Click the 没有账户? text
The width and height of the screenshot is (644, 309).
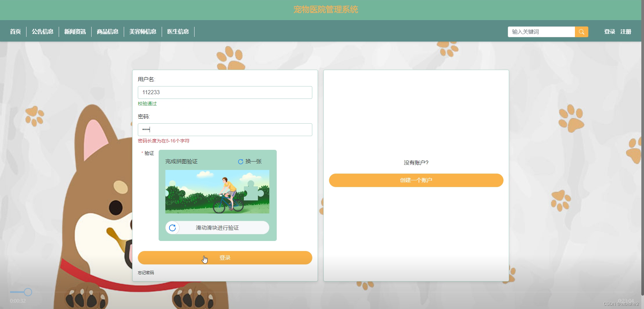[416, 163]
